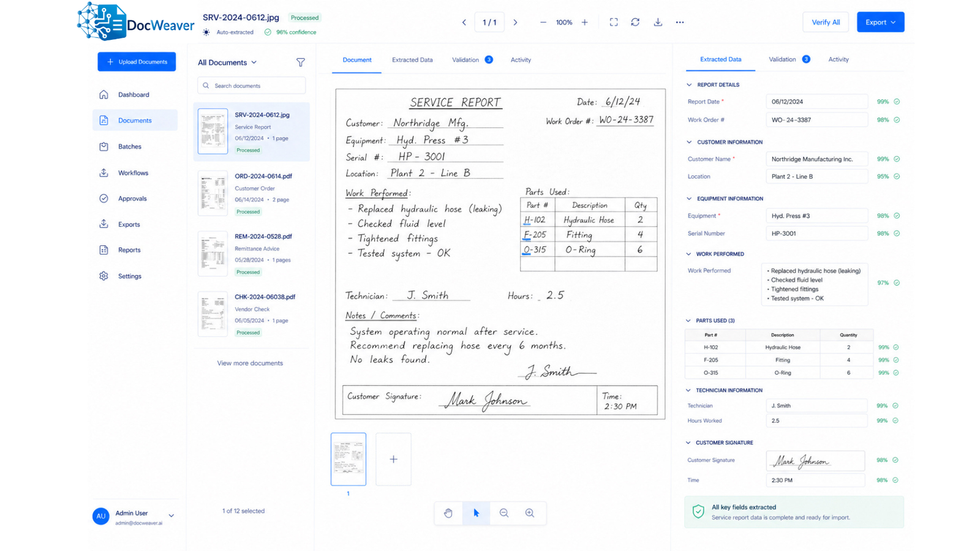This screenshot has width=980, height=551.
Task: Zoom in using bottom magnifier icon
Action: pyautogui.click(x=530, y=513)
